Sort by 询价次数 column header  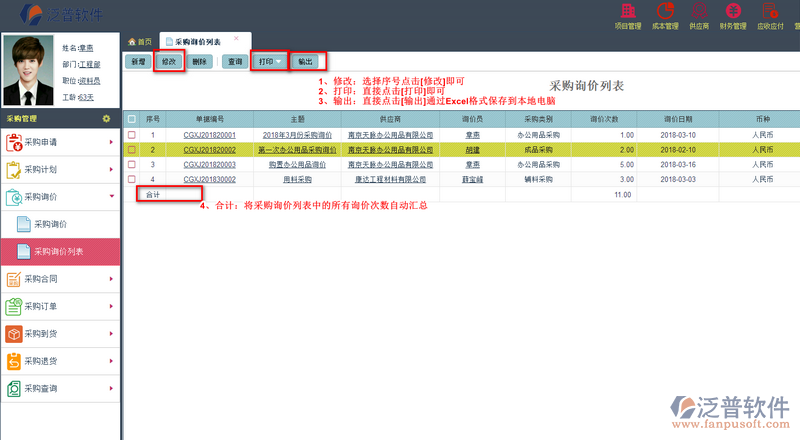pos(604,119)
